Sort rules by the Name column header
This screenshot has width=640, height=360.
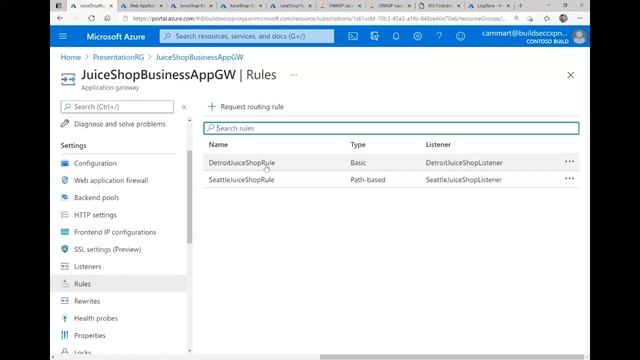[x=218, y=144]
